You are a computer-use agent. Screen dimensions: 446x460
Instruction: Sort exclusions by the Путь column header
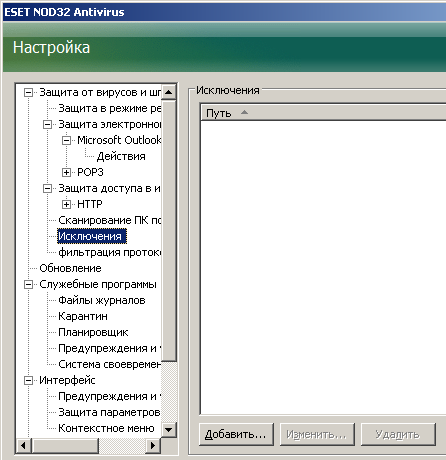(x=323, y=113)
